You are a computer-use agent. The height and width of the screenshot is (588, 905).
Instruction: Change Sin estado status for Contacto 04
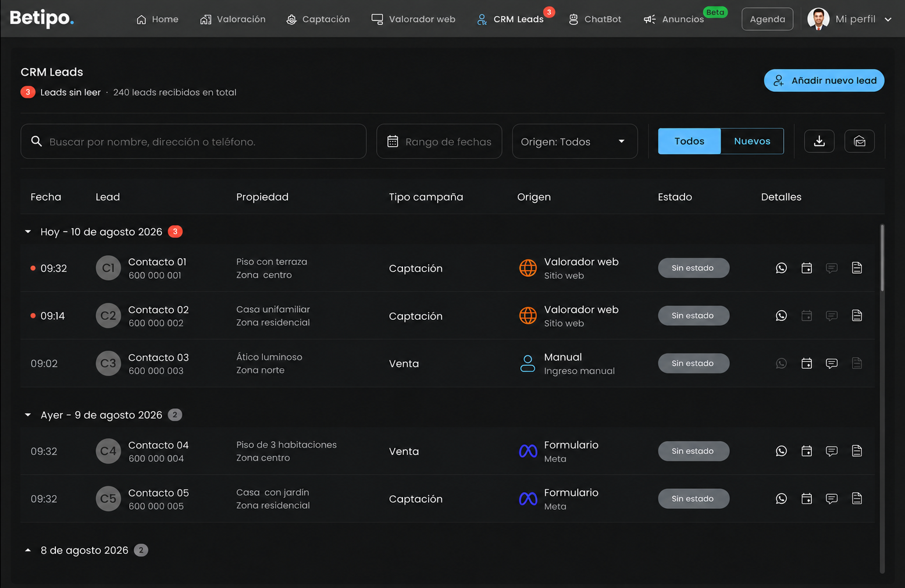click(x=693, y=451)
